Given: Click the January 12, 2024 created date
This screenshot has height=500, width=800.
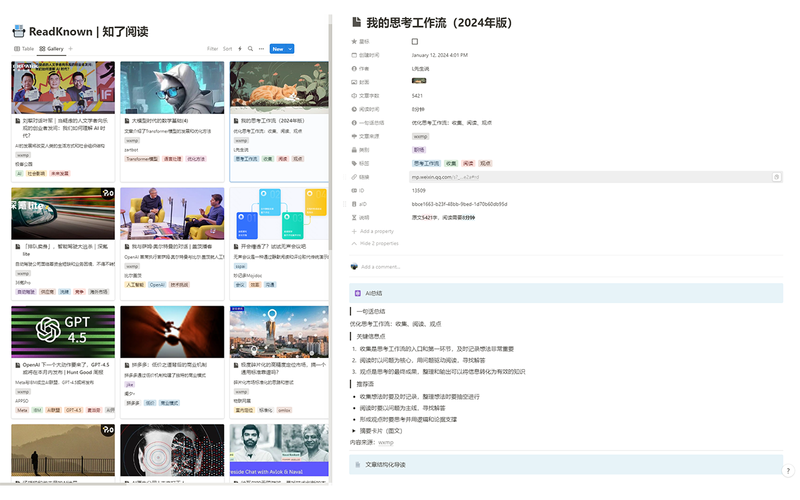Looking at the screenshot, I should [x=440, y=55].
